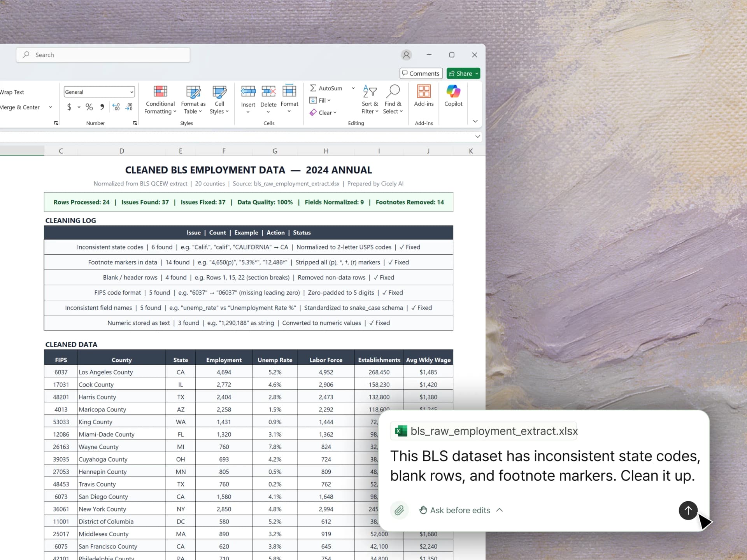The image size is (747, 560).
Task: Send the message to Copilot
Action: [x=688, y=511]
